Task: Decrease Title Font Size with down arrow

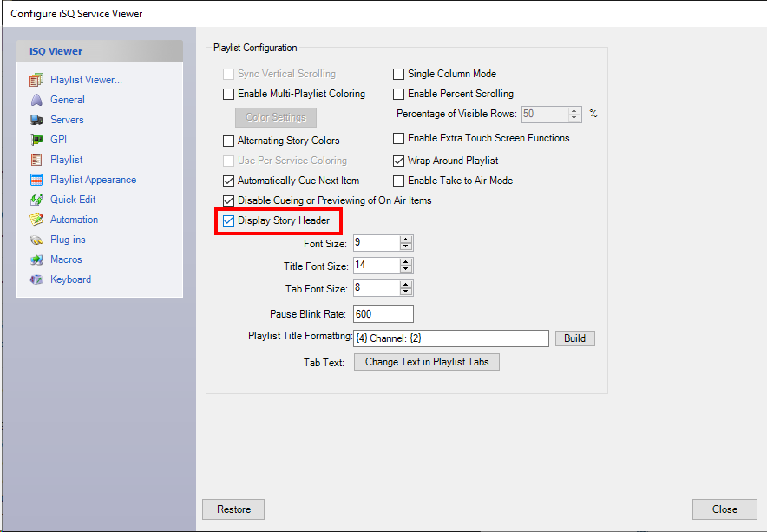Action: pyautogui.click(x=406, y=270)
